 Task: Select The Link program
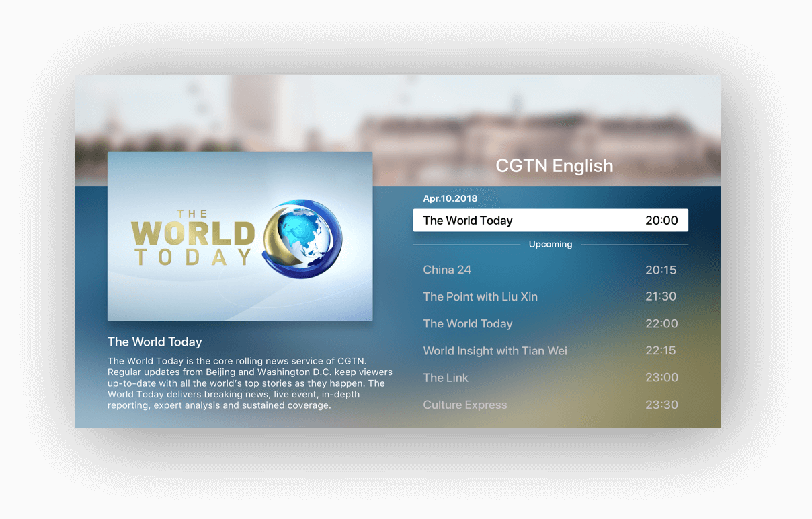551,377
